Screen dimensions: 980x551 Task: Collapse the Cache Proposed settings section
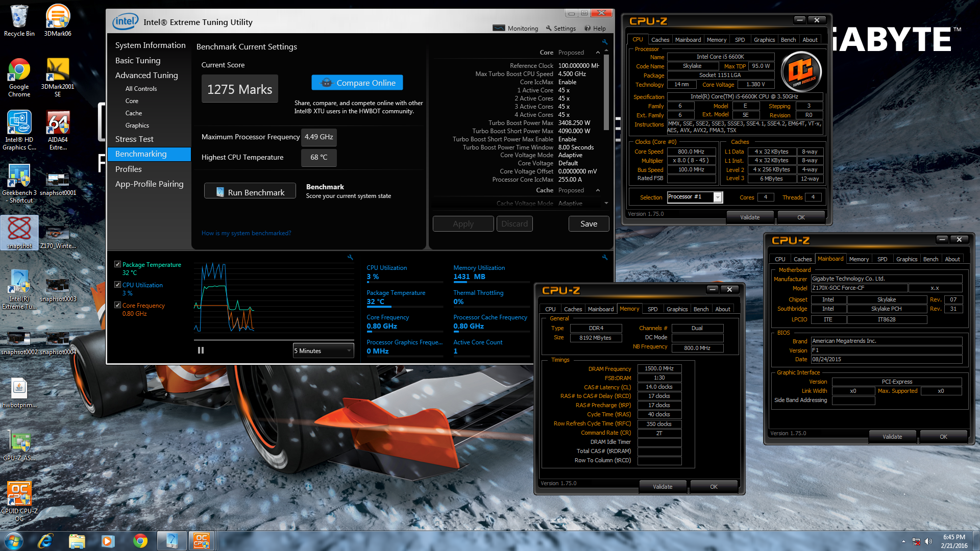coord(598,190)
